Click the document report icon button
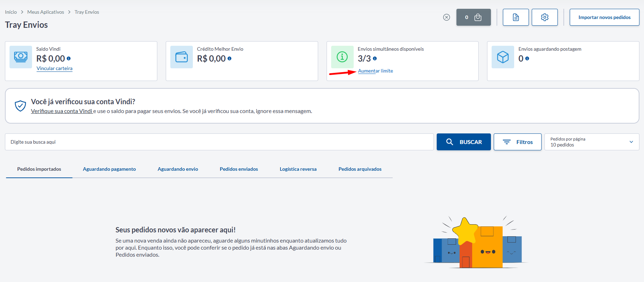 point(516,17)
